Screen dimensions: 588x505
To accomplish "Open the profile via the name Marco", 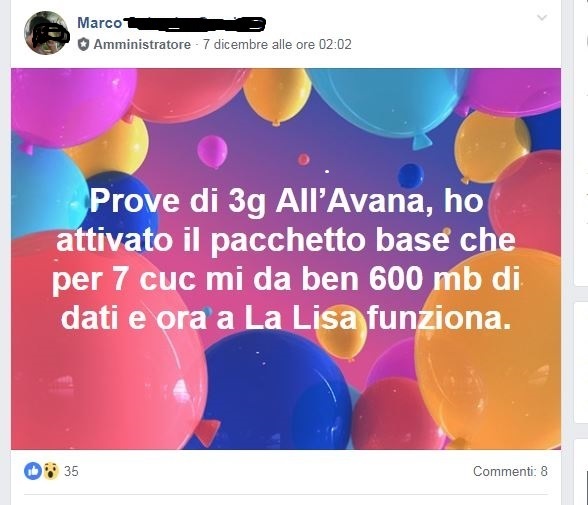I will pyautogui.click(x=100, y=23).
